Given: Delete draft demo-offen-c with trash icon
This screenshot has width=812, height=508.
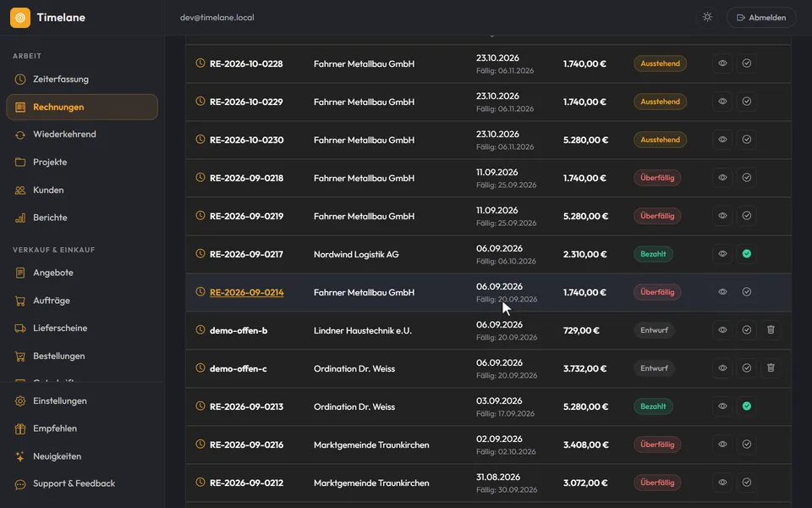Looking at the screenshot, I should pyautogui.click(x=771, y=368).
